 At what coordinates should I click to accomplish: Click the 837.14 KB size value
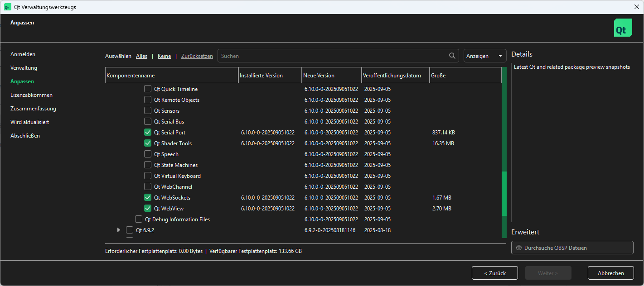point(444,133)
